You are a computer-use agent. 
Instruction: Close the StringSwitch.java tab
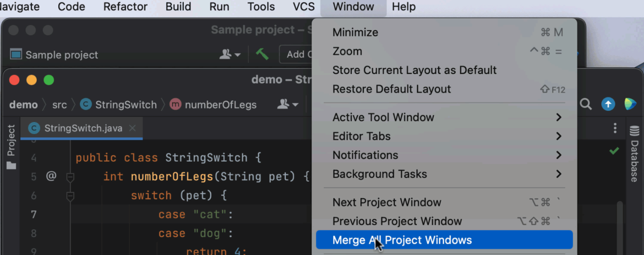[132, 128]
